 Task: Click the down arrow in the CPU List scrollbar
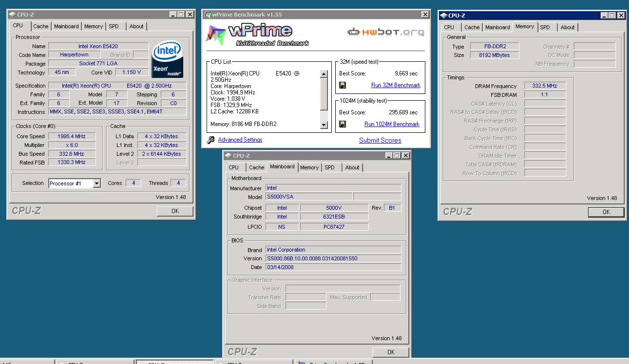pos(324,125)
